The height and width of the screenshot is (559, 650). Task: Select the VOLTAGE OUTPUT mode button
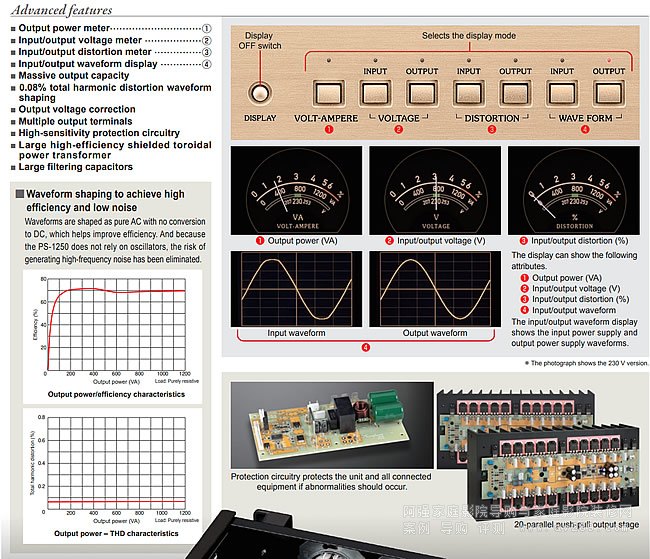(422, 95)
